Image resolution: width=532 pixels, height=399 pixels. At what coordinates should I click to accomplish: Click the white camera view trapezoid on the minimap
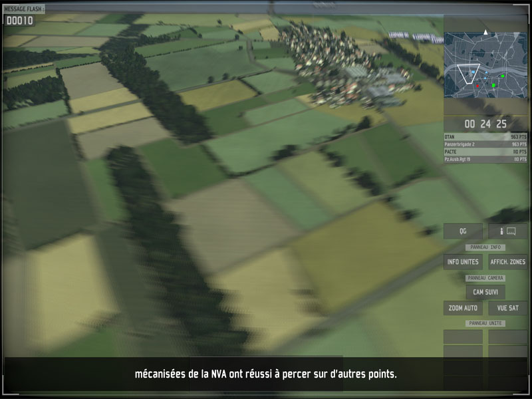(x=468, y=74)
